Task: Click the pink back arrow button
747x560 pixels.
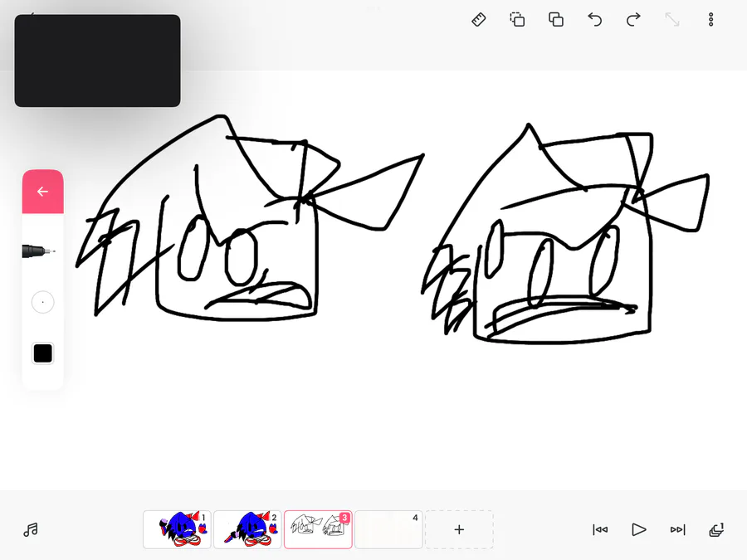Action: 43,192
